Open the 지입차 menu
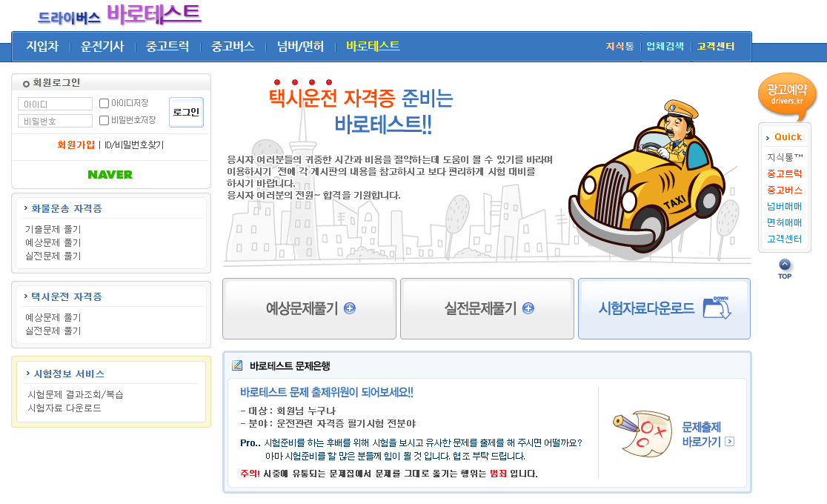Screen dimensions: 827x504 click(42, 47)
